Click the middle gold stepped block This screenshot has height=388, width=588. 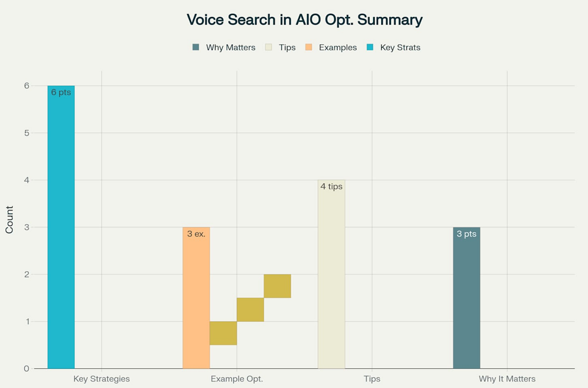point(250,310)
